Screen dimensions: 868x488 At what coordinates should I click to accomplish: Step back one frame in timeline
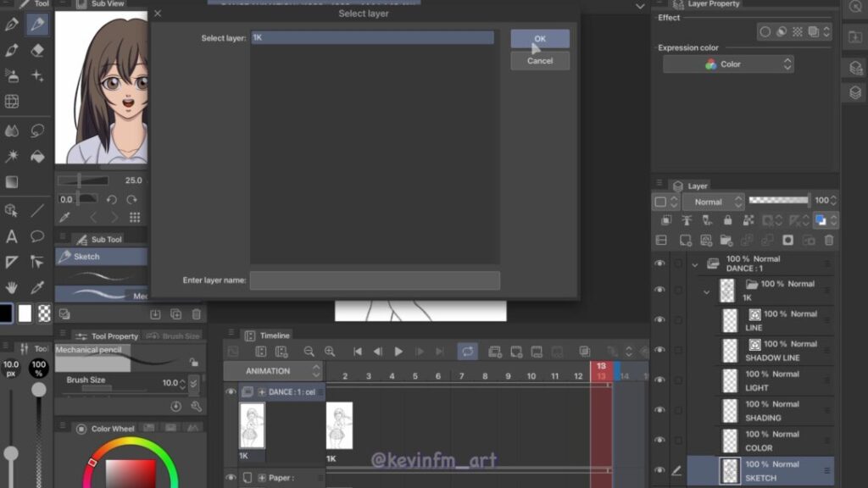coord(378,352)
